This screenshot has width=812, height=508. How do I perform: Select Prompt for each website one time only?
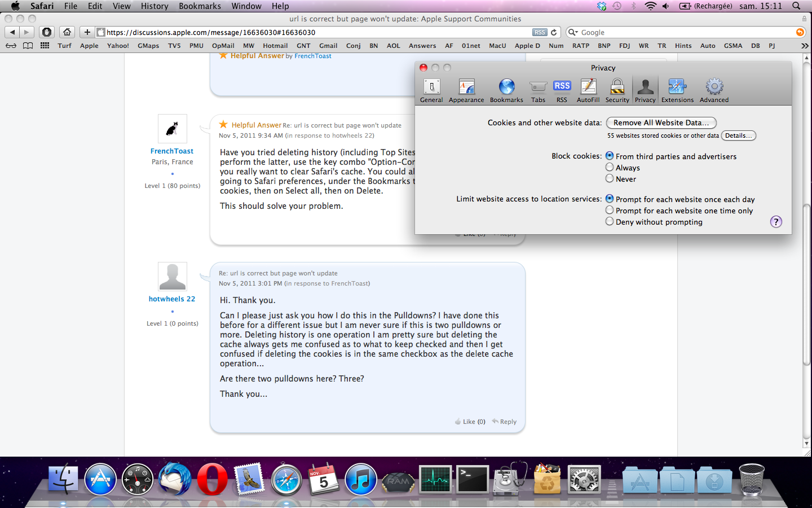coord(610,210)
